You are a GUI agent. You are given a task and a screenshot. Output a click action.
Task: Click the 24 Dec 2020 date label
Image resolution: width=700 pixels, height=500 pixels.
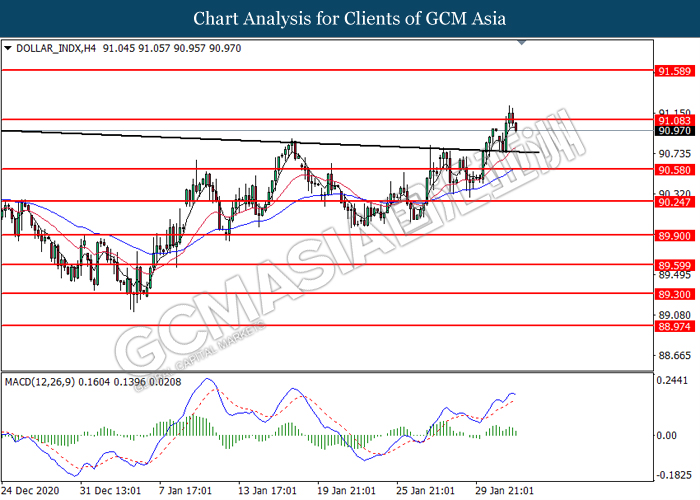(30, 490)
